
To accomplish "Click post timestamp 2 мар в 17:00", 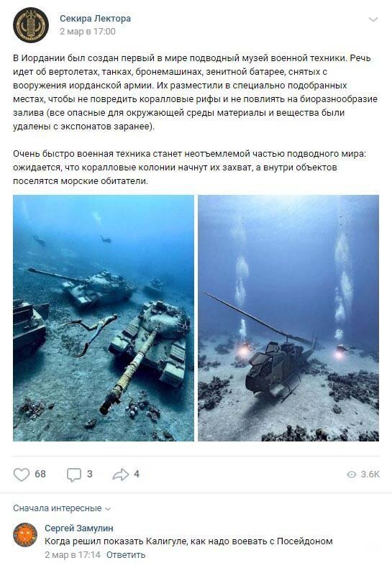I will (x=88, y=32).
